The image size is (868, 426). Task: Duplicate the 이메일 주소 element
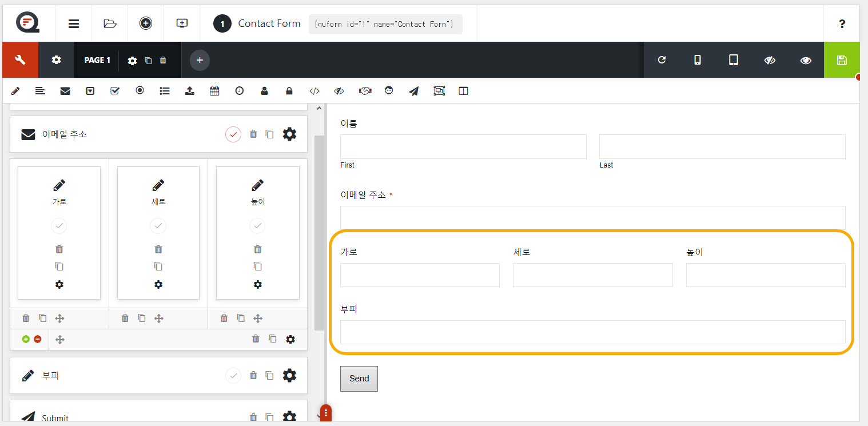click(269, 134)
